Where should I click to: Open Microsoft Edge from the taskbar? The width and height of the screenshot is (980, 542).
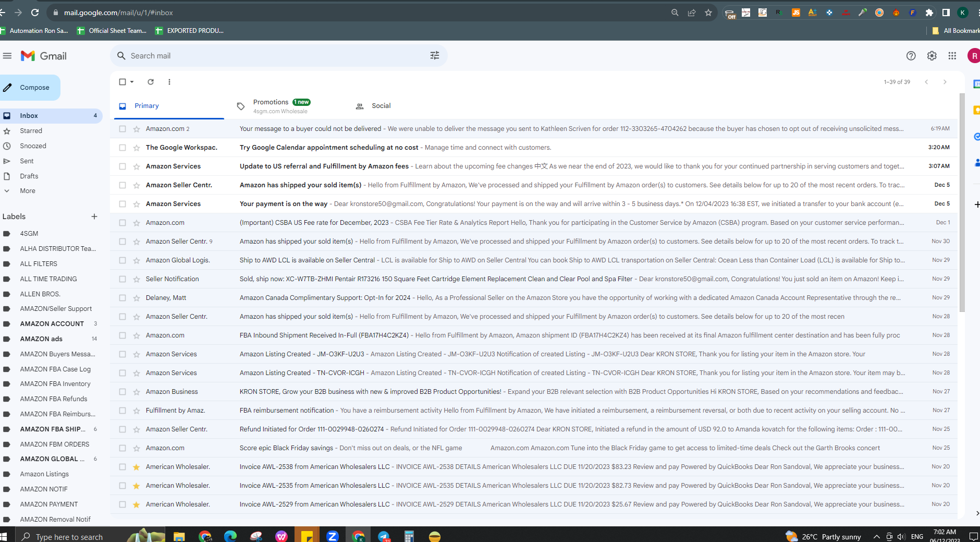coord(230,536)
